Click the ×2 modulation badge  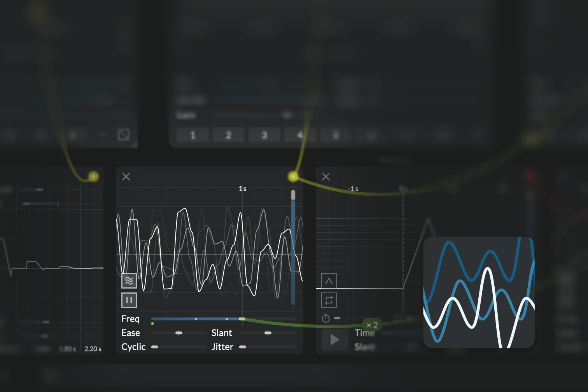(372, 325)
